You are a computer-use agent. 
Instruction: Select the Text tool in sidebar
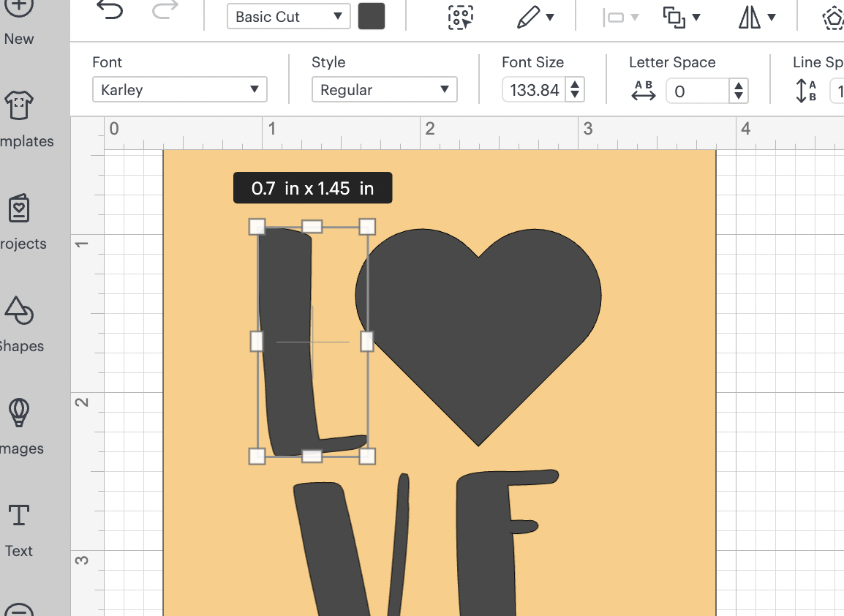point(19,530)
